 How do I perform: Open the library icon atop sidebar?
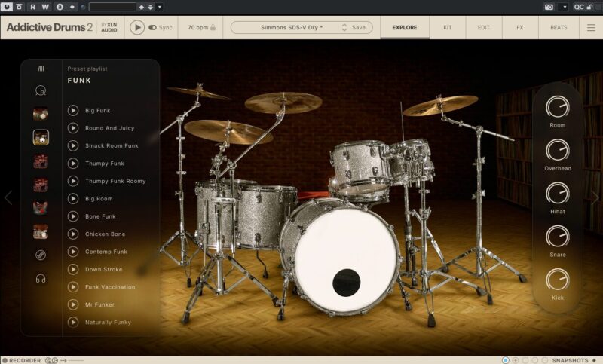(41, 69)
